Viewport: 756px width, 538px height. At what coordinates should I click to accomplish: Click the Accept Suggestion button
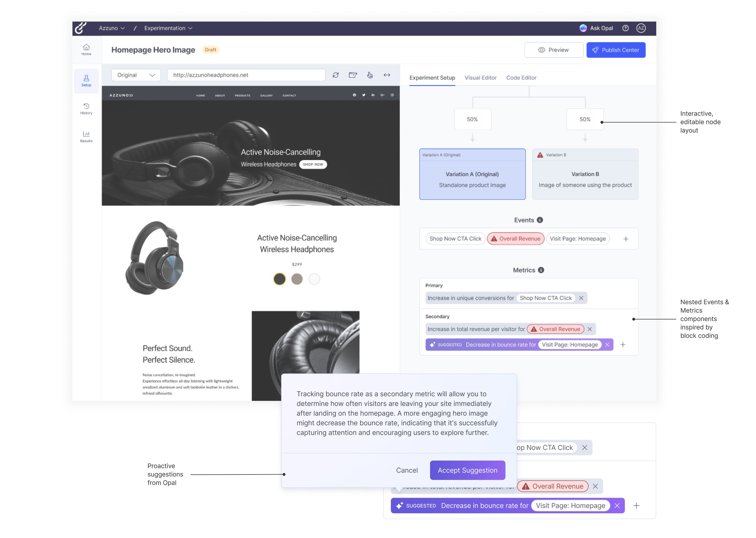coord(467,470)
